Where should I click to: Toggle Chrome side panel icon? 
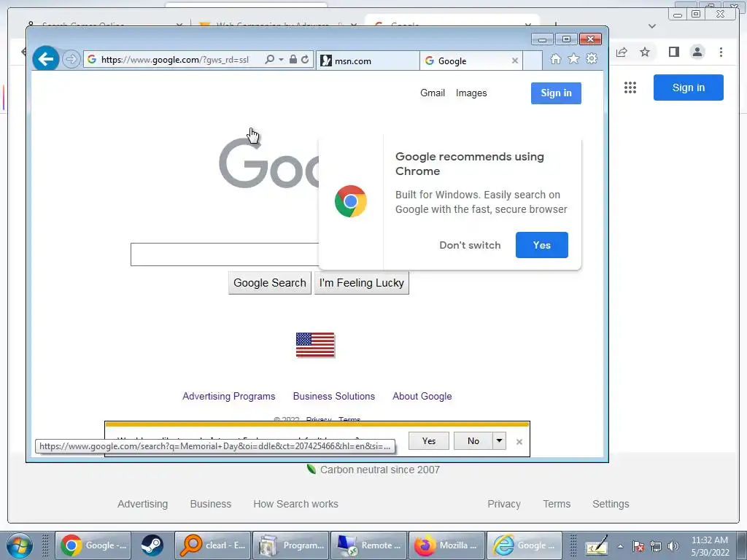coord(673,52)
